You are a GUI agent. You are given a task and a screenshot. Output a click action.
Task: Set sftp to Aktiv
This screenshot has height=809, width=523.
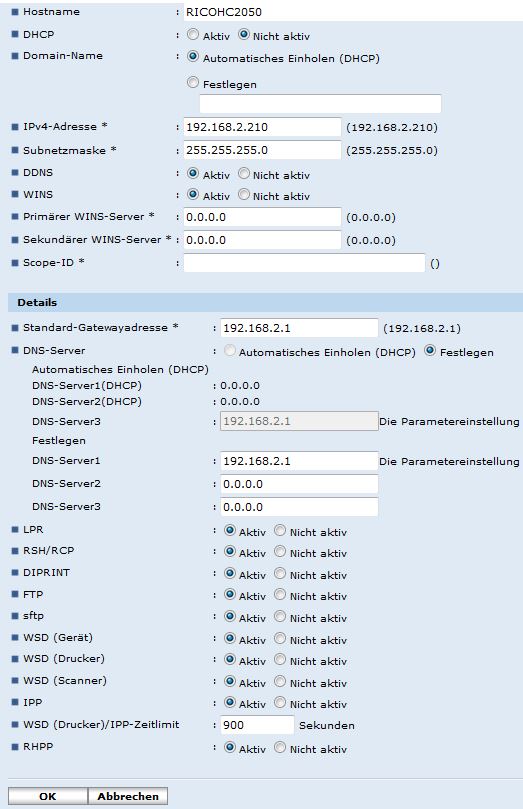pyautogui.click(x=230, y=617)
